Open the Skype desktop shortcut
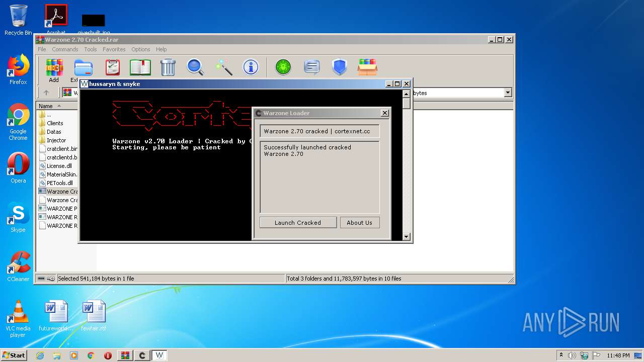This screenshot has height=362, width=644. click(x=18, y=217)
